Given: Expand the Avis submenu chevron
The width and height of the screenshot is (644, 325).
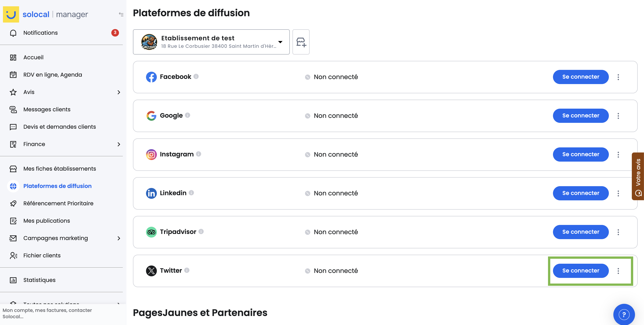Looking at the screenshot, I should (119, 92).
